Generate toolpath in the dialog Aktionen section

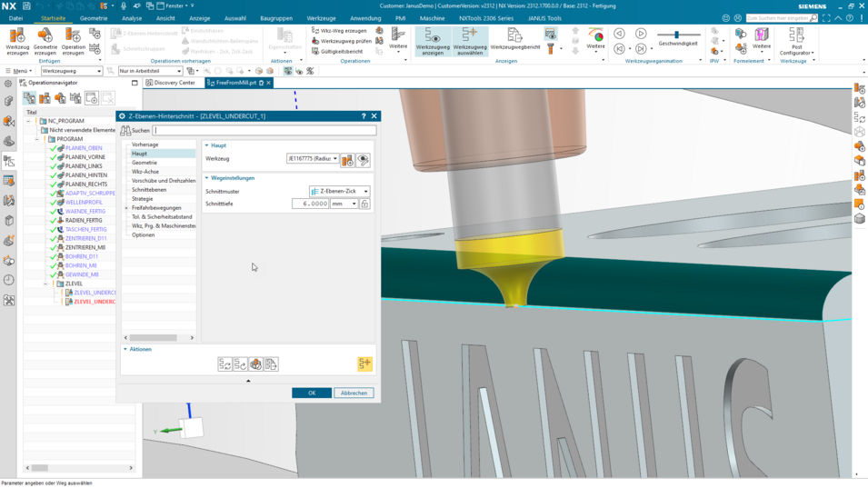(x=224, y=364)
